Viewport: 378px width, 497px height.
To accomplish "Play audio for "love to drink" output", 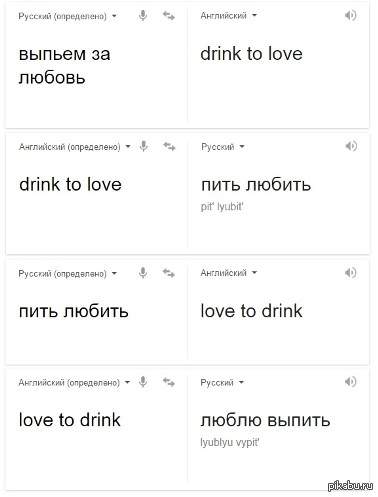I will (x=350, y=273).
